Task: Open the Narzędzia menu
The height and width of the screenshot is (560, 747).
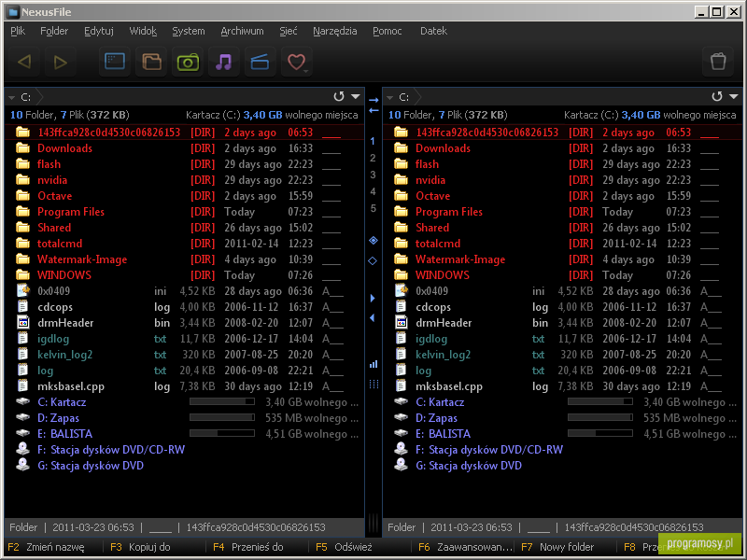Action: (335, 31)
